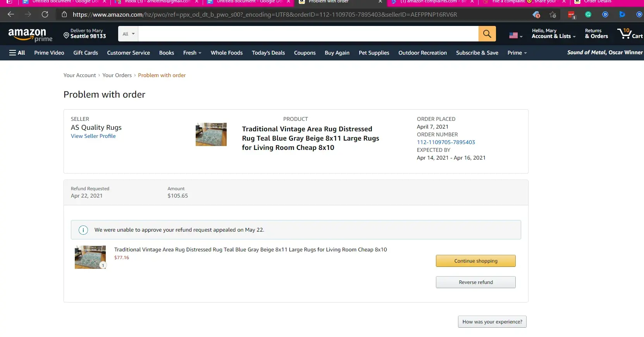Focus the Amazon search field

(x=308, y=34)
